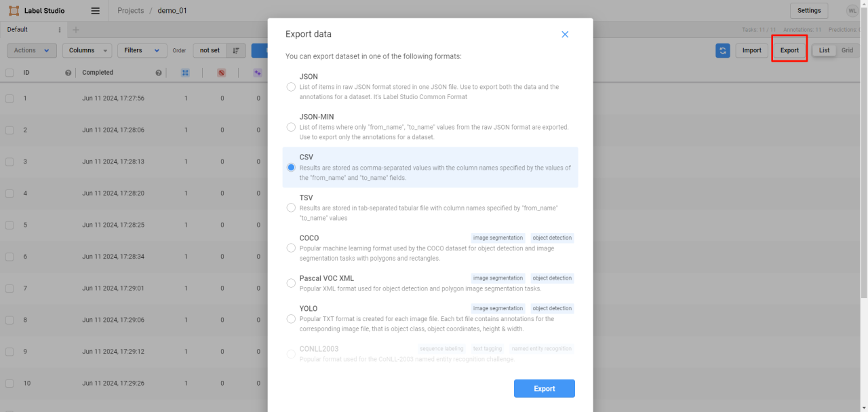Open the Columns dropdown
This screenshot has height=412, width=868.
point(87,50)
